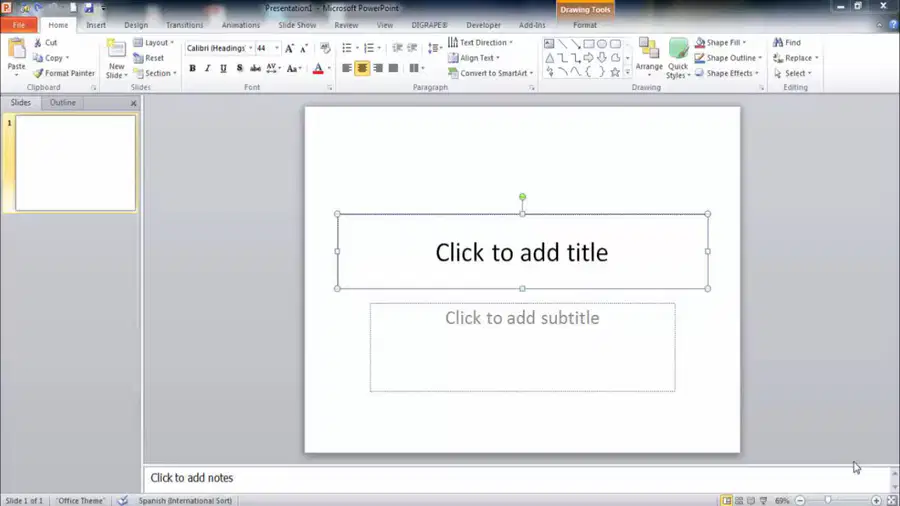Click the zoom slider handle
The height and width of the screenshot is (506, 900).
coord(828,501)
